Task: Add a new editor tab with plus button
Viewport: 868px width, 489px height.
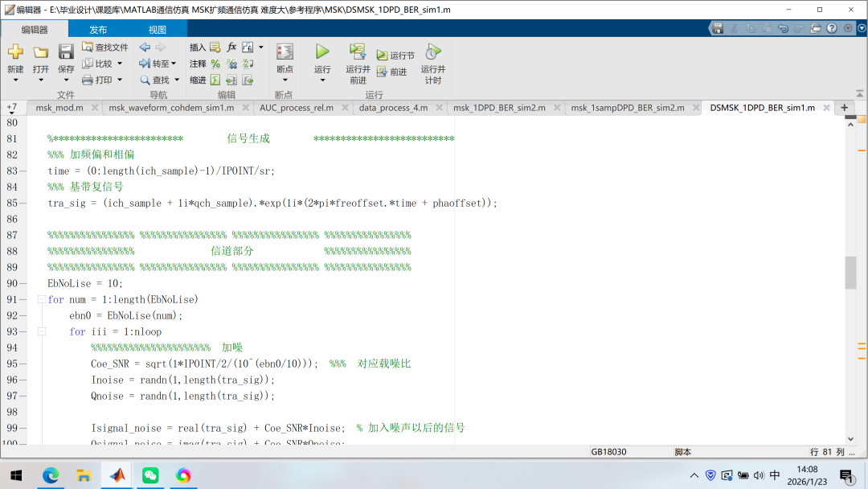Action: click(844, 108)
